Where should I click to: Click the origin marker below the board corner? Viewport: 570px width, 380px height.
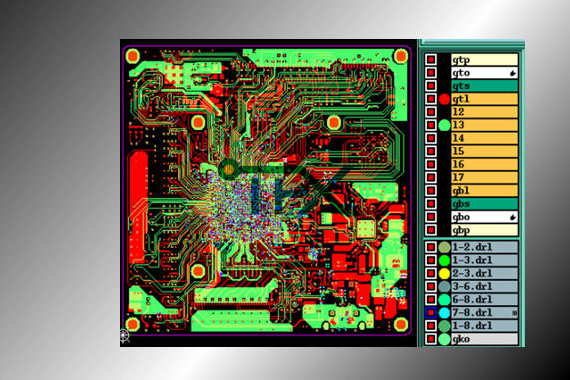coord(125,336)
